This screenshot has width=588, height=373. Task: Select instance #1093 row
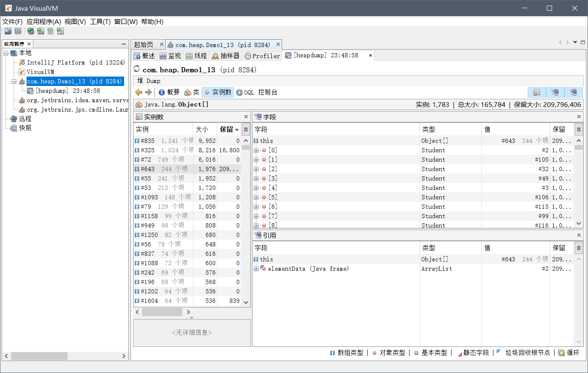tap(187, 197)
